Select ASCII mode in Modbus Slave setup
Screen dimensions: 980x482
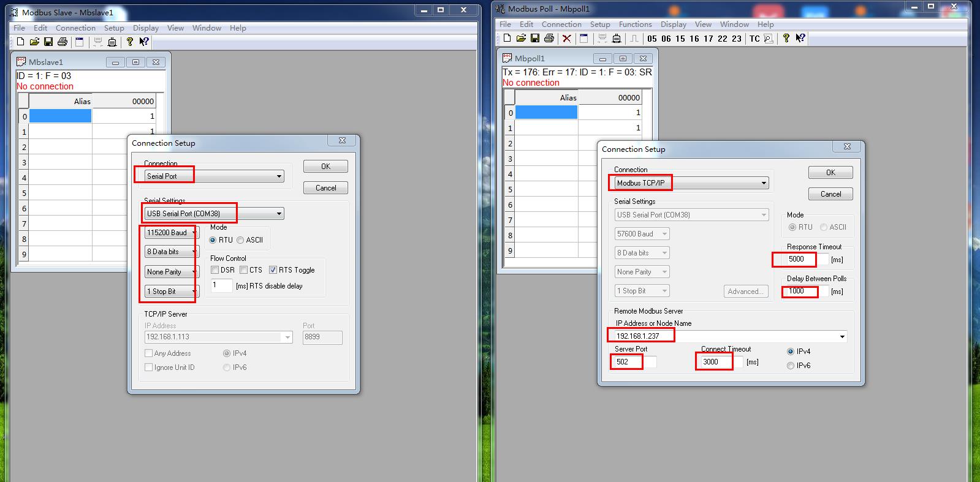pyautogui.click(x=241, y=240)
